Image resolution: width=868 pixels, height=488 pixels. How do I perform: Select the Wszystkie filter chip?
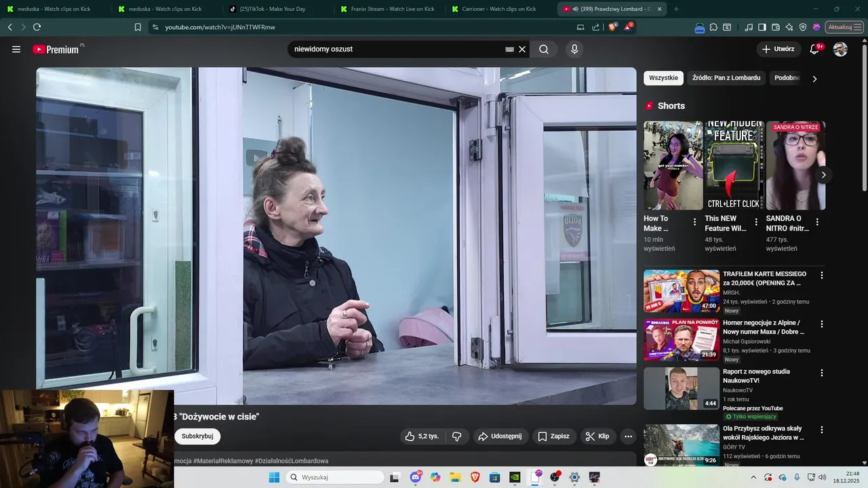(x=663, y=78)
